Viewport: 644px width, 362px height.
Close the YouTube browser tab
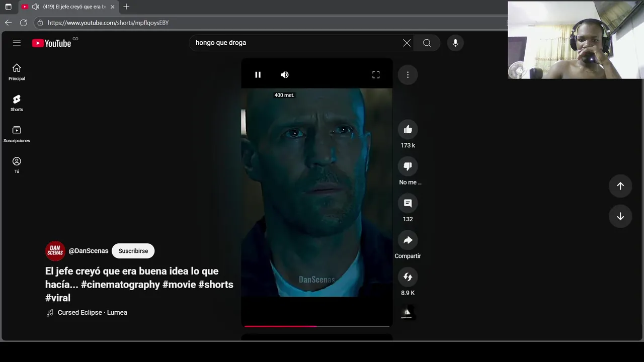point(112,7)
